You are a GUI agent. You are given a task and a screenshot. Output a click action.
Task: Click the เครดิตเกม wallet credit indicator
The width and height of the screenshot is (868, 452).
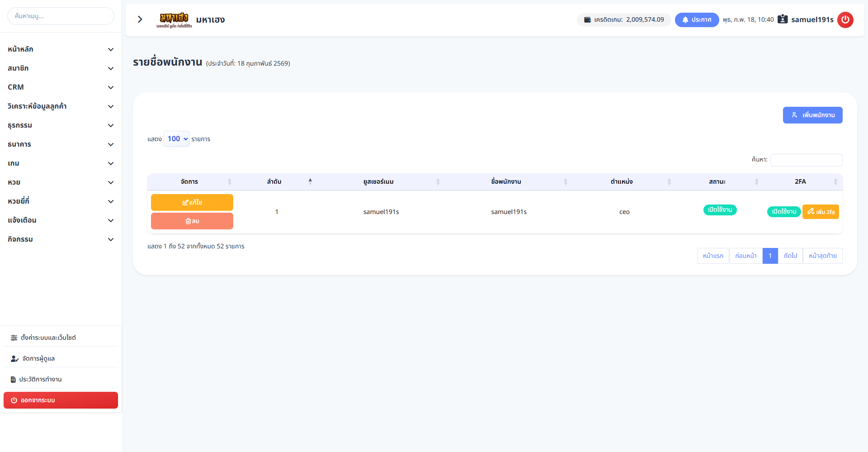click(624, 20)
